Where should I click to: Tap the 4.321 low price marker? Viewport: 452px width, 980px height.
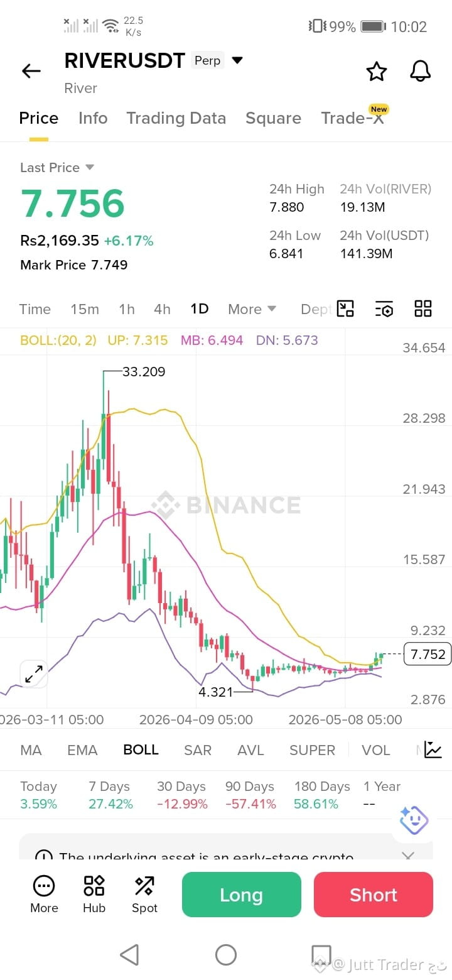(x=215, y=692)
